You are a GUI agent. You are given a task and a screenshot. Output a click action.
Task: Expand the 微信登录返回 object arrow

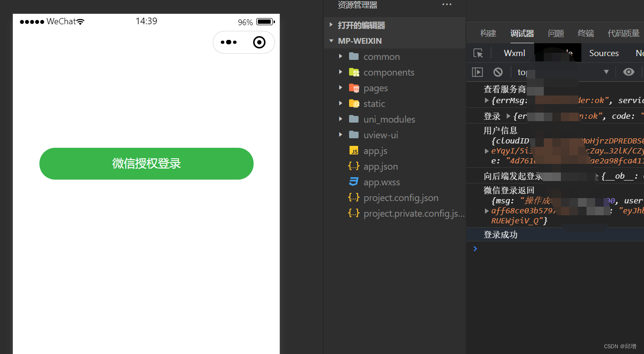coord(487,211)
